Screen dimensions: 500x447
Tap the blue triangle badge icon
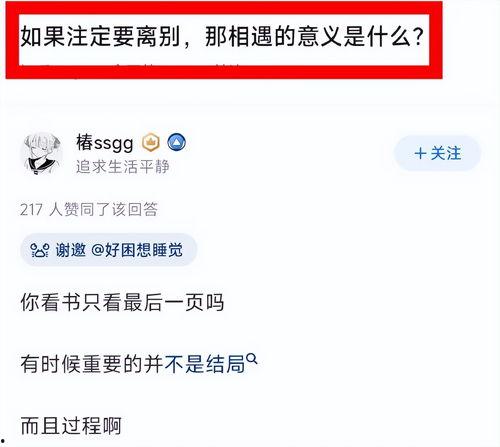pyautogui.click(x=176, y=142)
